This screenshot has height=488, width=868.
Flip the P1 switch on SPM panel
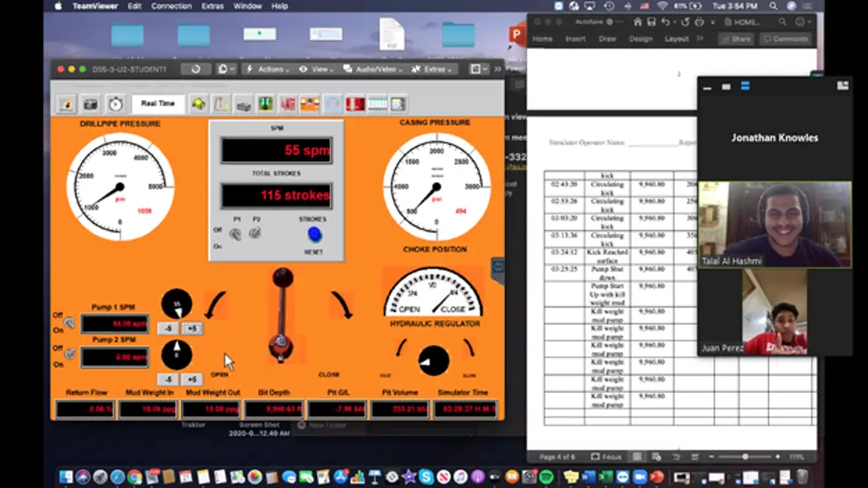(236, 234)
